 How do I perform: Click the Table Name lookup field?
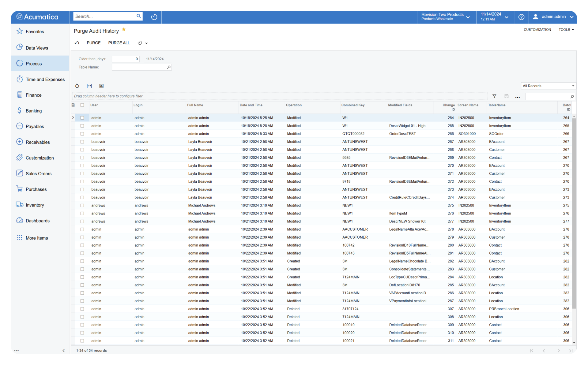[139, 67]
